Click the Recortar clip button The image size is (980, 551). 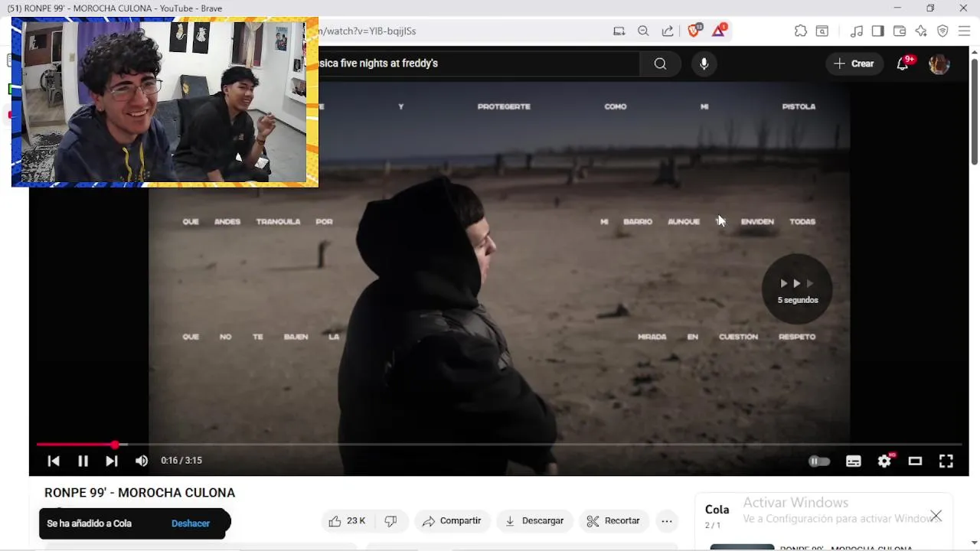pyautogui.click(x=613, y=521)
